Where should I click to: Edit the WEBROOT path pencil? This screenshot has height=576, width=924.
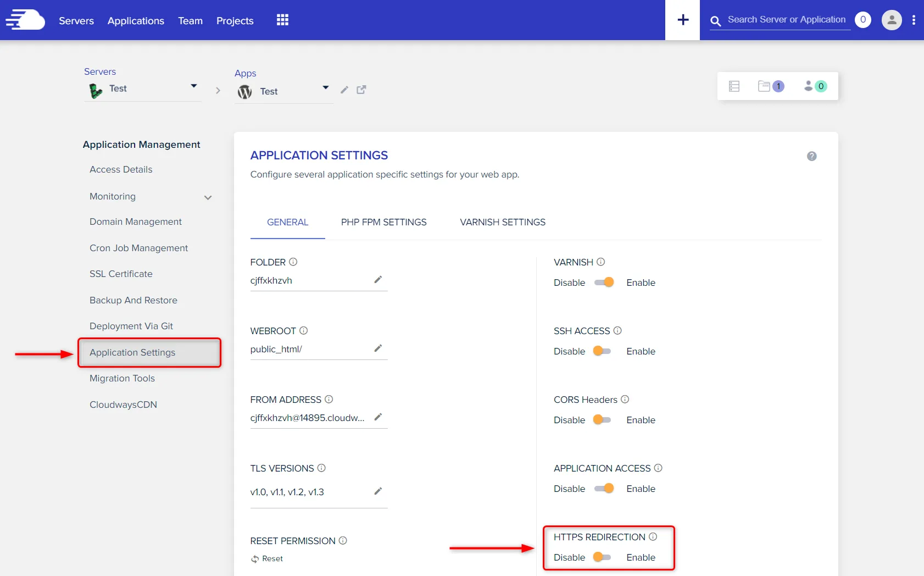(378, 348)
